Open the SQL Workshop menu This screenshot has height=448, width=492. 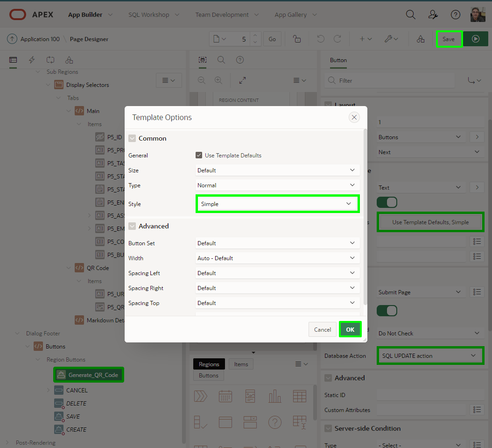[154, 14]
